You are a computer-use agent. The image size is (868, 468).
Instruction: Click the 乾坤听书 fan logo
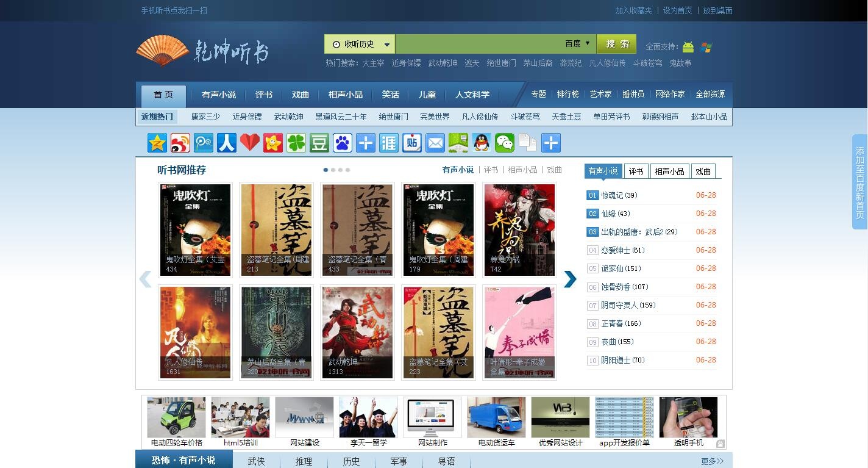(202, 50)
